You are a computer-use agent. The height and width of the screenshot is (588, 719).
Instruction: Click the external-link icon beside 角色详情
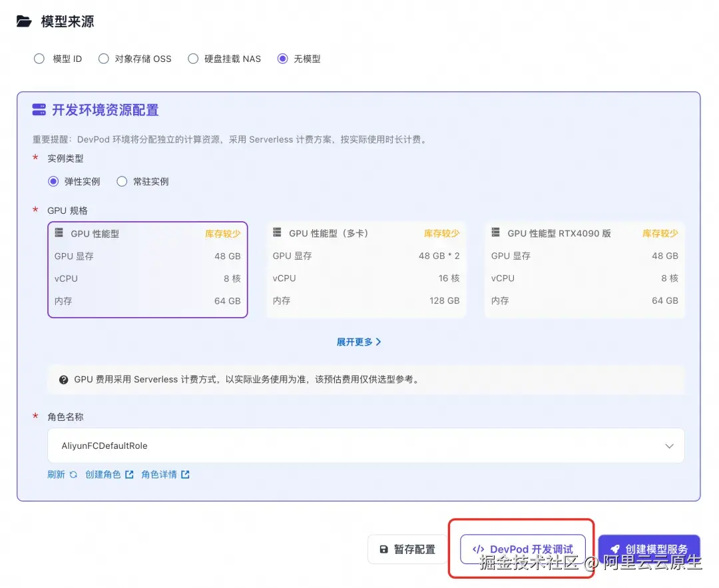(x=185, y=475)
